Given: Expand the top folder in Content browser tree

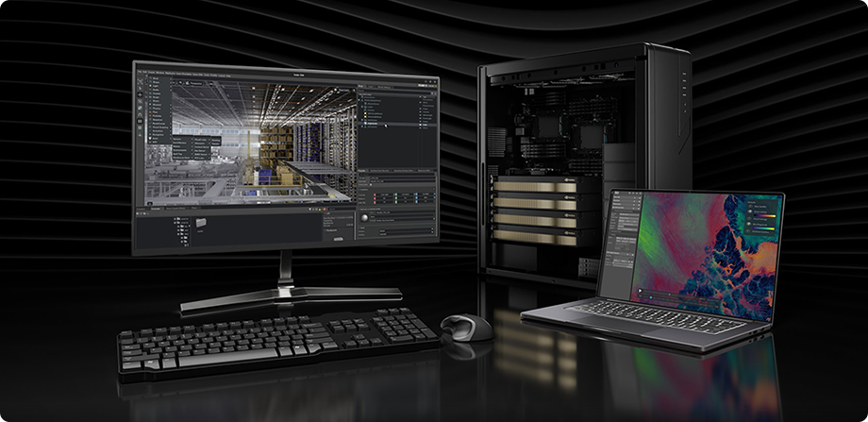Looking at the screenshot, I should pyautogui.click(x=175, y=221).
